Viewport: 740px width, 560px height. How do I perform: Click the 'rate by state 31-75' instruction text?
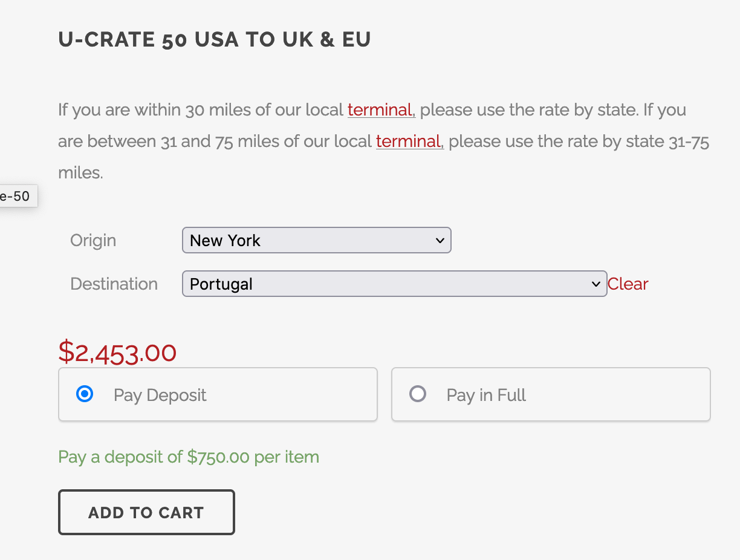pos(611,142)
